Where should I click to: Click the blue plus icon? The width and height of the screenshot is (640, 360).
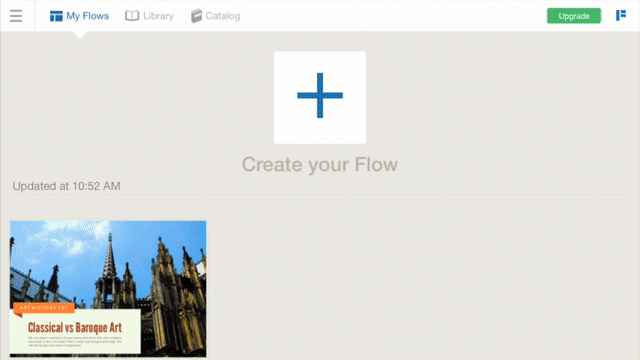pyautogui.click(x=320, y=96)
